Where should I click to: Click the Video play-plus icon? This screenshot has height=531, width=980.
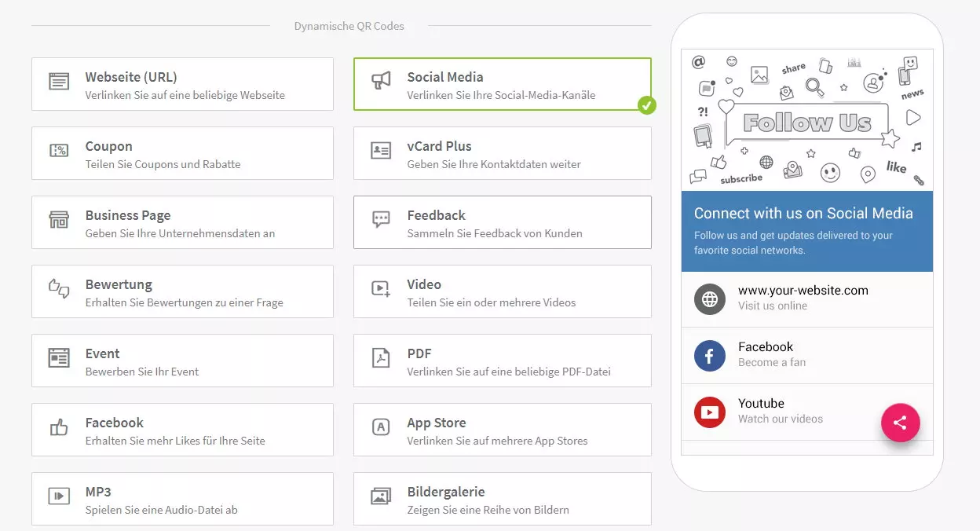[x=381, y=288]
